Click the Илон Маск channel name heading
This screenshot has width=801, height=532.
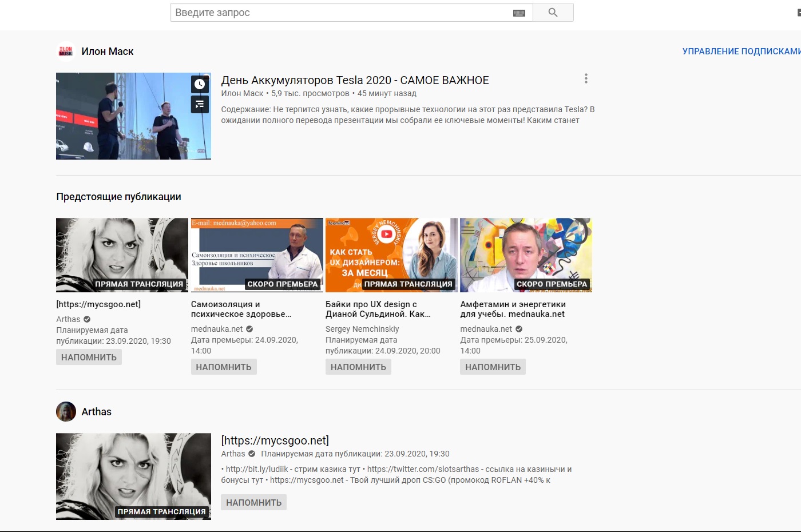pyautogui.click(x=108, y=51)
